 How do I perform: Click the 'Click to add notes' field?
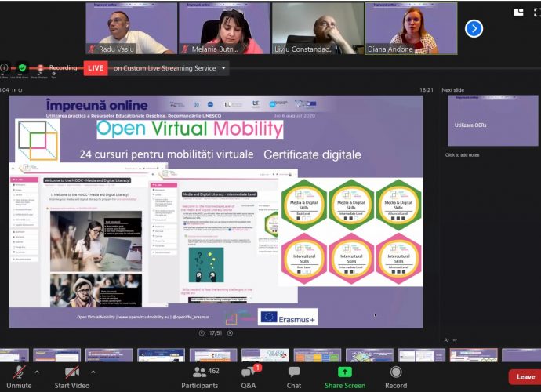[462, 155]
